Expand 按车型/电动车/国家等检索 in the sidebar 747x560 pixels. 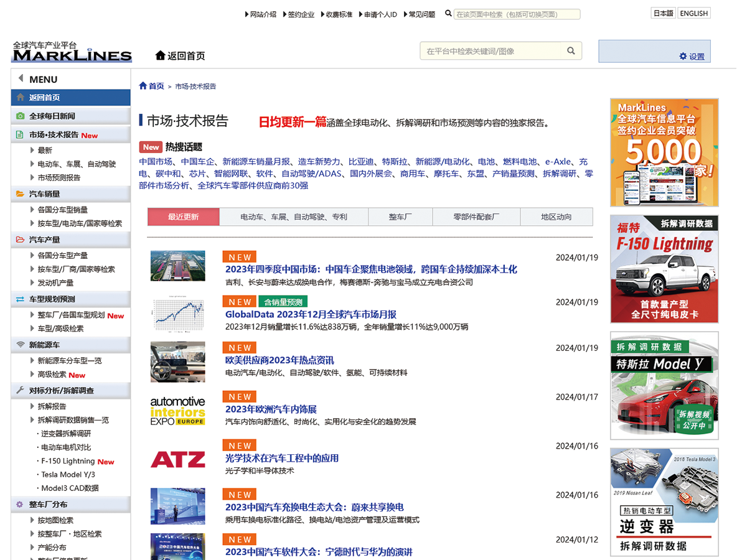click(80, 223)
